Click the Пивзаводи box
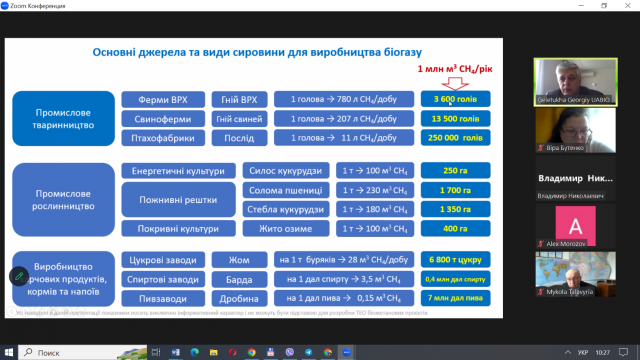 point(163,298)
